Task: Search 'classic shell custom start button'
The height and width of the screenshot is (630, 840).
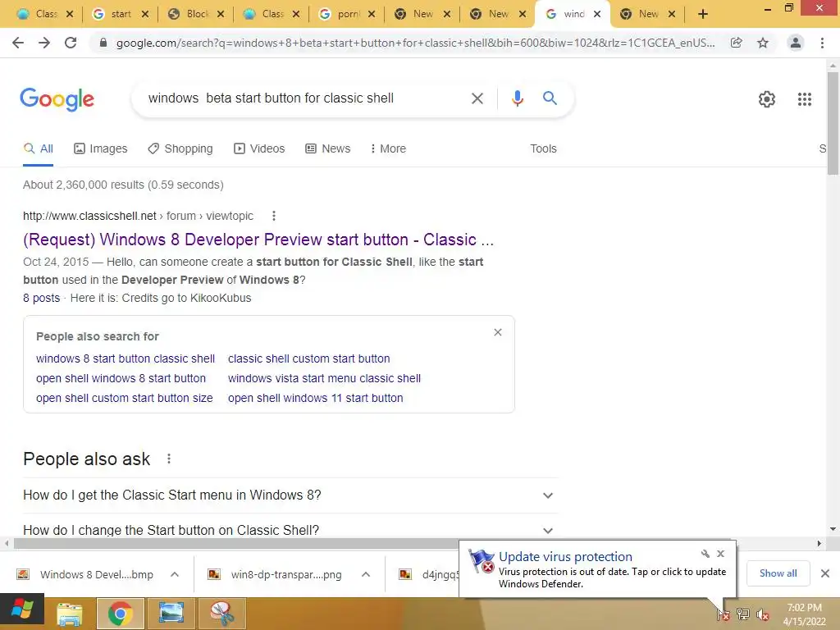Action: [309, 358]
